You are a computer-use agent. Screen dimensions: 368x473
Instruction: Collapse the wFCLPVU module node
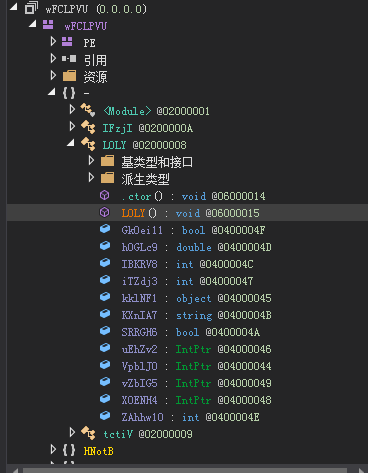(x=33, y=24)
